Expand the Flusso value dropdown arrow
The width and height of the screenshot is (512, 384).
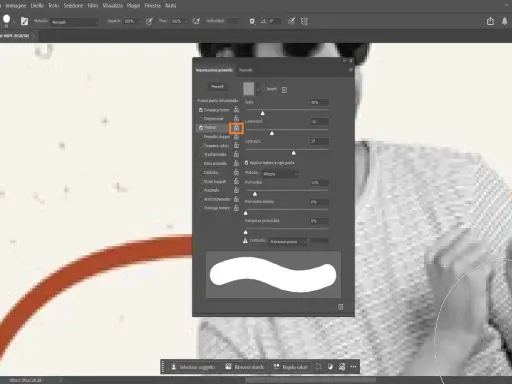186,22
